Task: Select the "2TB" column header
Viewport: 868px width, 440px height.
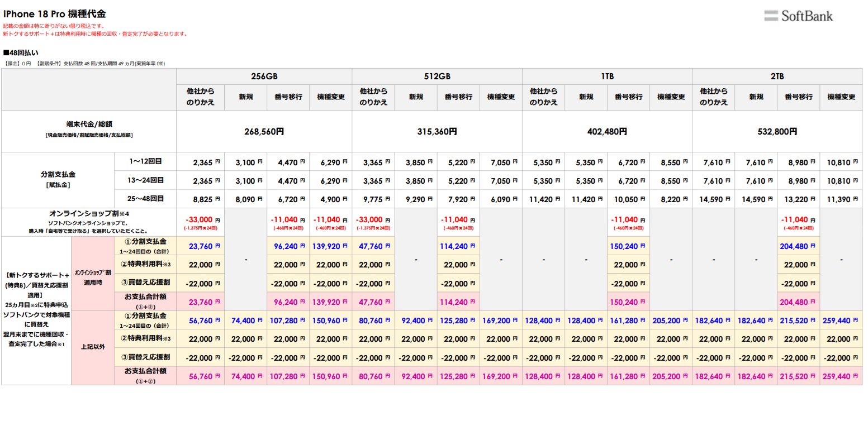Action: click(x=777, y=76)
